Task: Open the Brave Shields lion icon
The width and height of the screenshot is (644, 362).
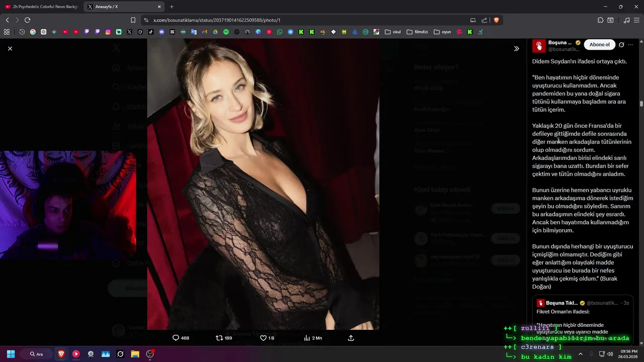Action: pos(496,20)
